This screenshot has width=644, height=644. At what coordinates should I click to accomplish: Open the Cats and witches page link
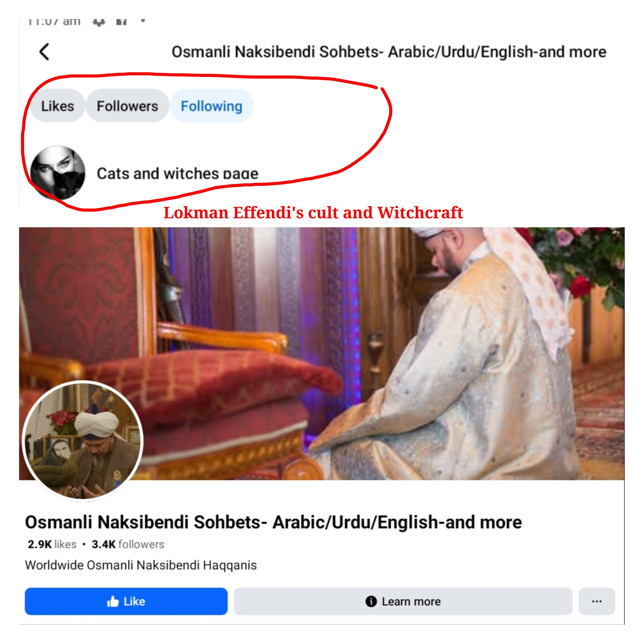pos(178,173)
